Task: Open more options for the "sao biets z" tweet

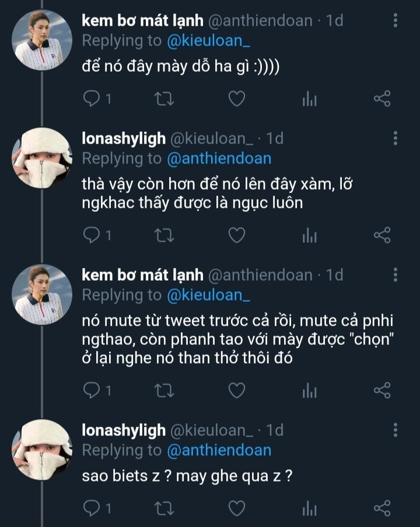Action: [396, 431]
